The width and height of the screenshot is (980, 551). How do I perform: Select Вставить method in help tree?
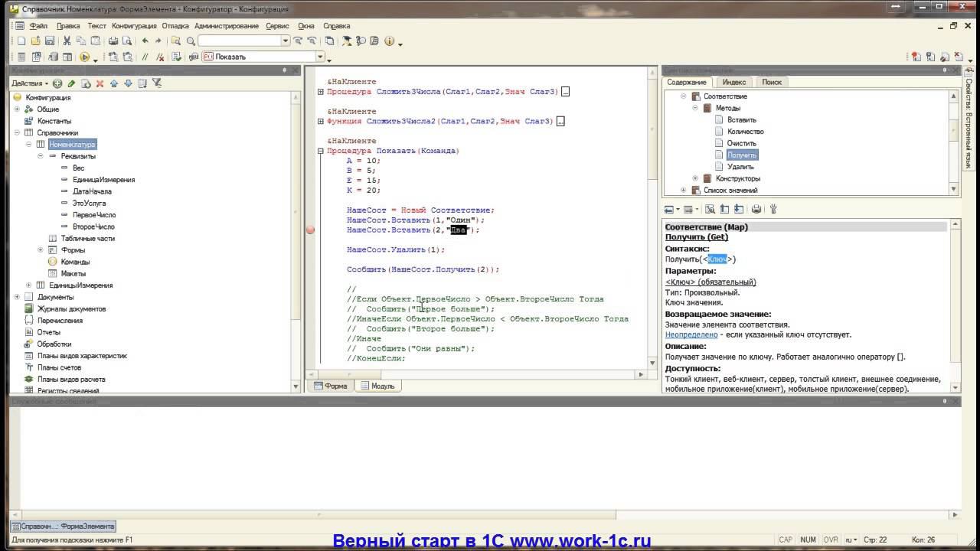click(x=742, y=120)
